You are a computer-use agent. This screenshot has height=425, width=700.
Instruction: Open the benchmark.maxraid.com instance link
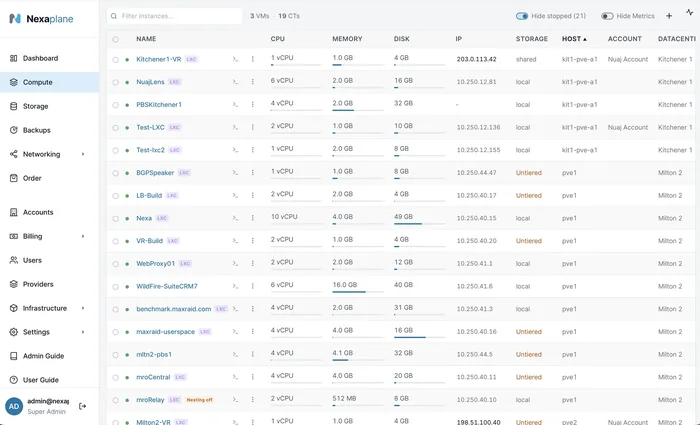(174, 309)
